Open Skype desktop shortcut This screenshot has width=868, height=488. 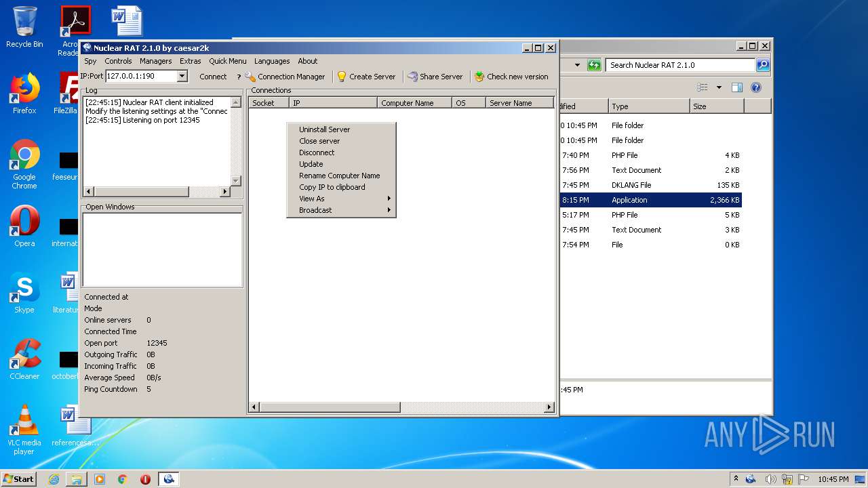24,293
